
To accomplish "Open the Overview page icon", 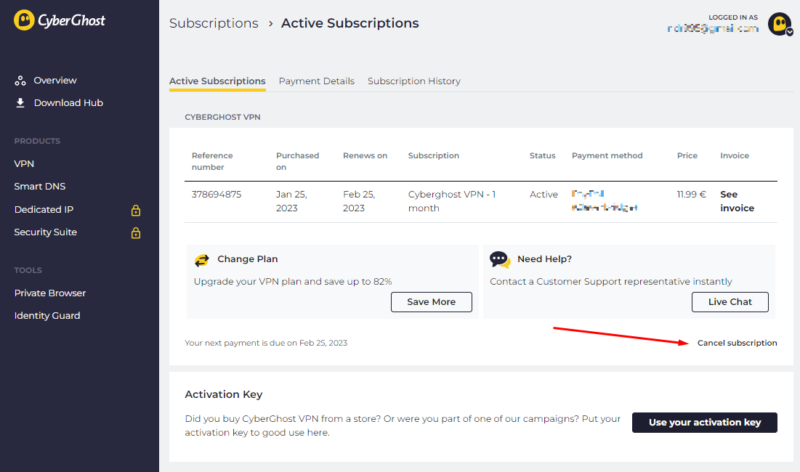I will [20, 81].
